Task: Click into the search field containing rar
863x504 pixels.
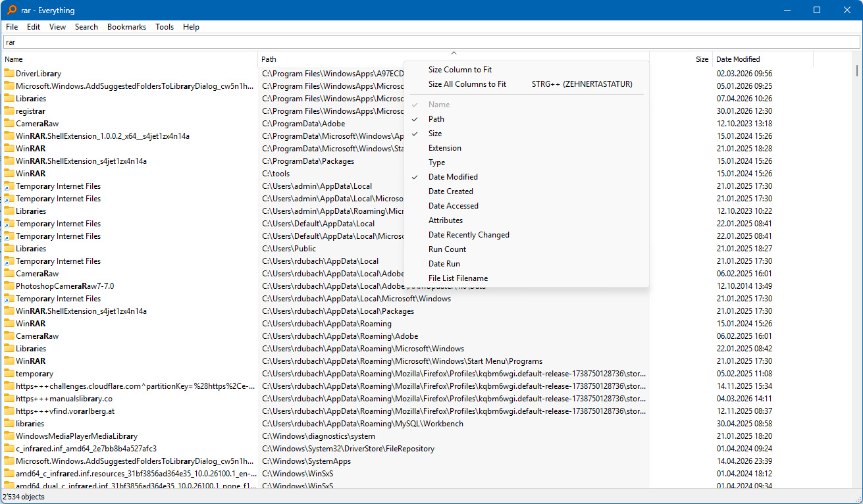Action: click(x=431, y=42)
